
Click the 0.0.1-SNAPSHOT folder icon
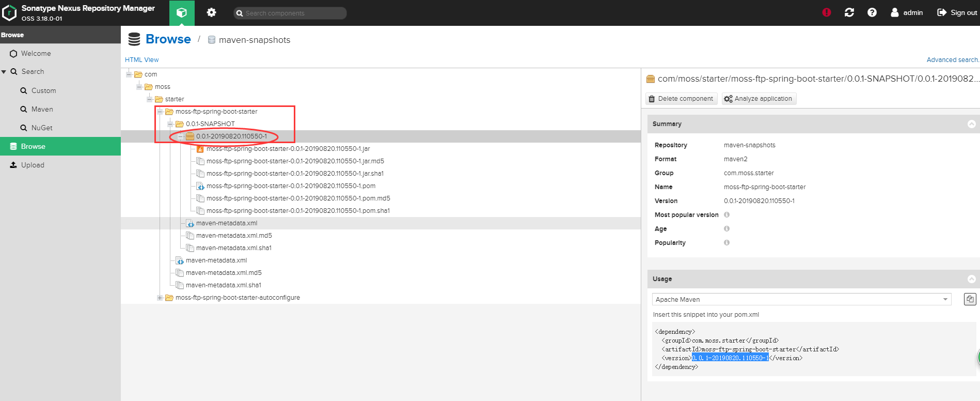[180, 124]
